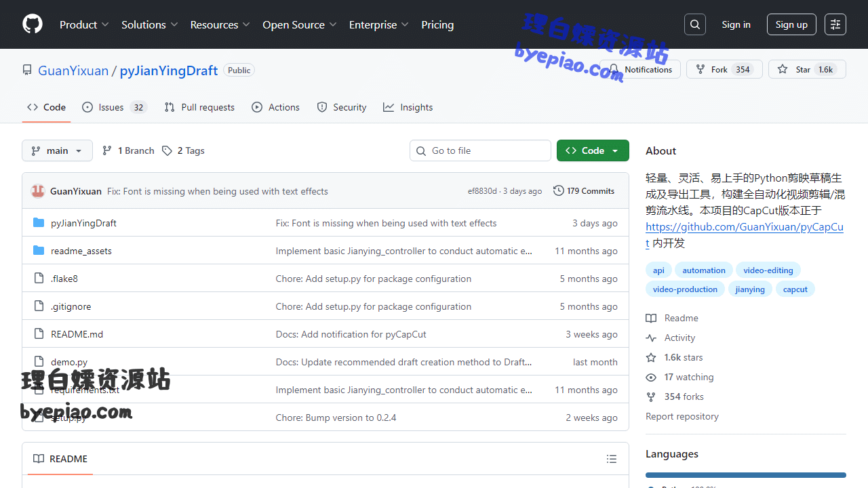Switch to the Issues tab

(x=114, y=107)
